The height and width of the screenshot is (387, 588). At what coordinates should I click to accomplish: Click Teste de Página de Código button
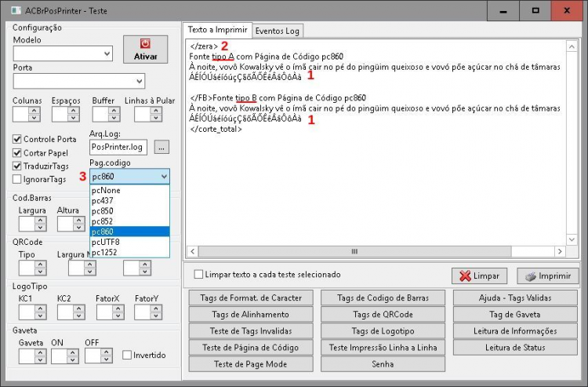(251, 348)
